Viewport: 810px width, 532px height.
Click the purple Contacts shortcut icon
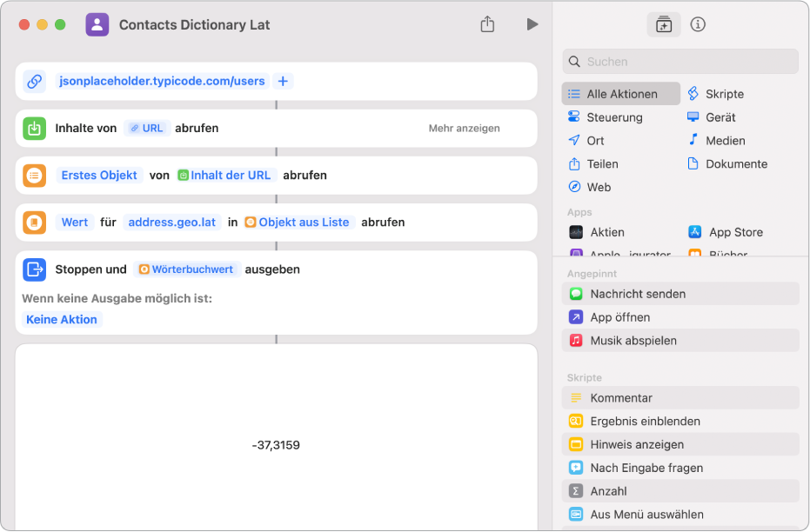97,24
